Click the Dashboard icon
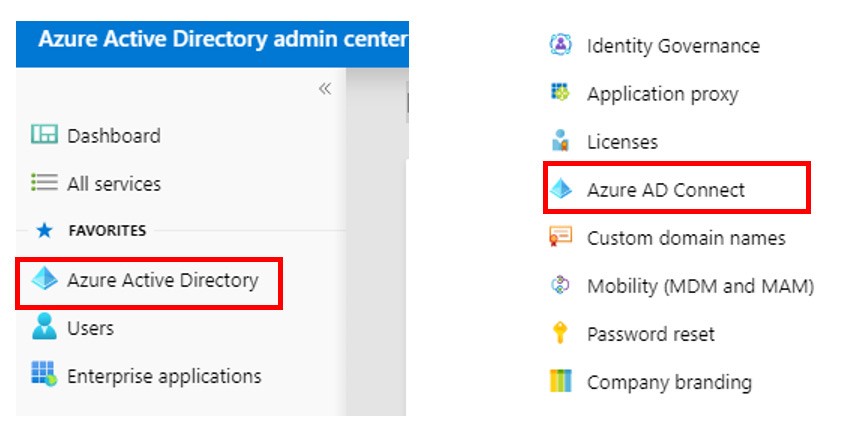 click(44, 134)
